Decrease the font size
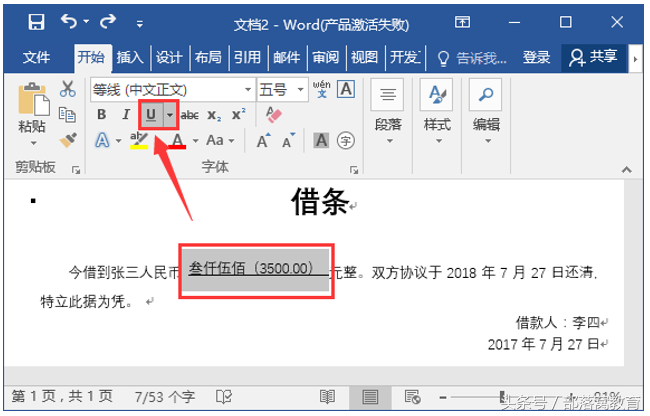The image size is (650, 416). point(289,140)
